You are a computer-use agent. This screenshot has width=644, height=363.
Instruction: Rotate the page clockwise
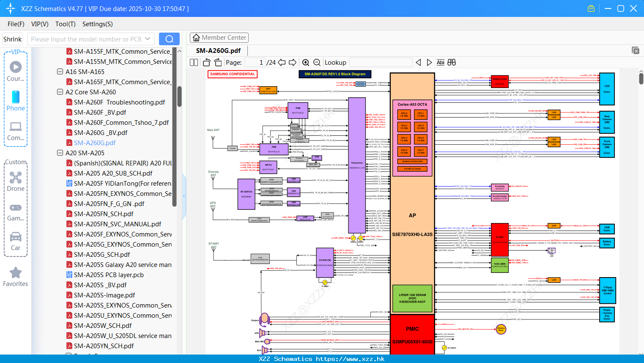click(x=218, y=63)
